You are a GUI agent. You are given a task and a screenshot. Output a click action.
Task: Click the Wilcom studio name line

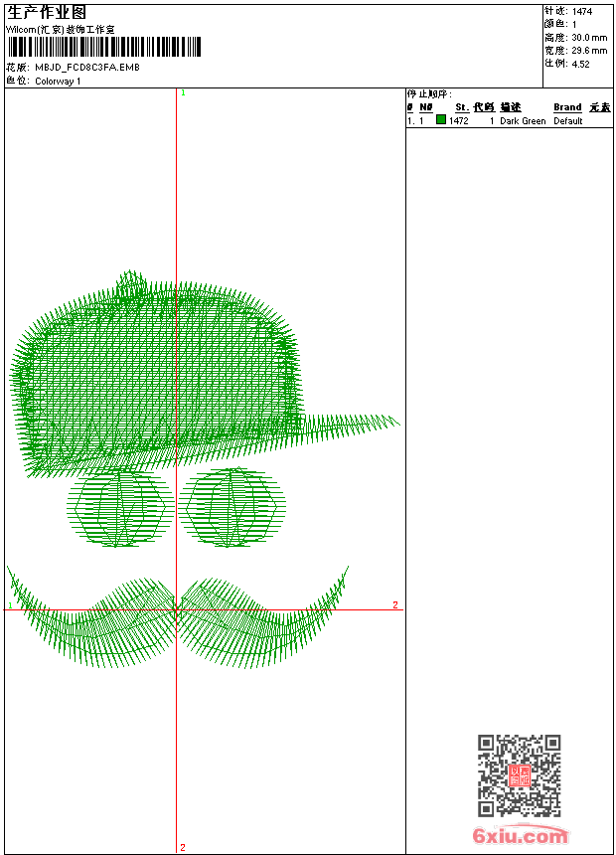point(61,30)
